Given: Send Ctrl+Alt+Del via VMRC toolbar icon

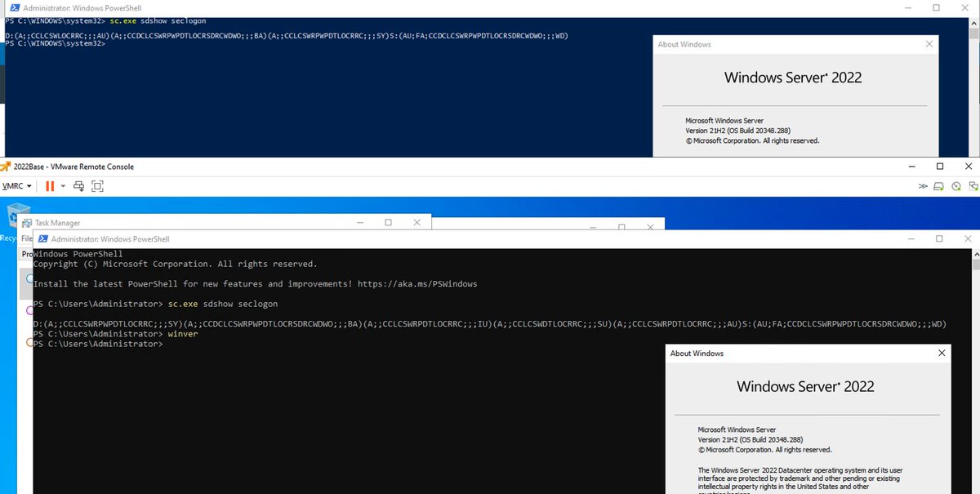Looking at the screenshot, I should click(79, 186).
